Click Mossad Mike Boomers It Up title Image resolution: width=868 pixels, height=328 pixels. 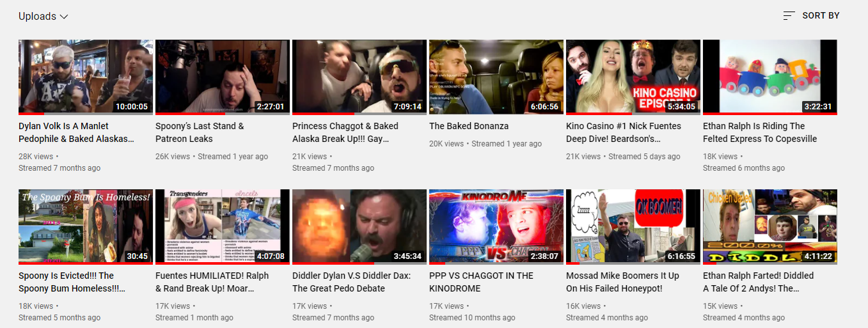[622, 282]
